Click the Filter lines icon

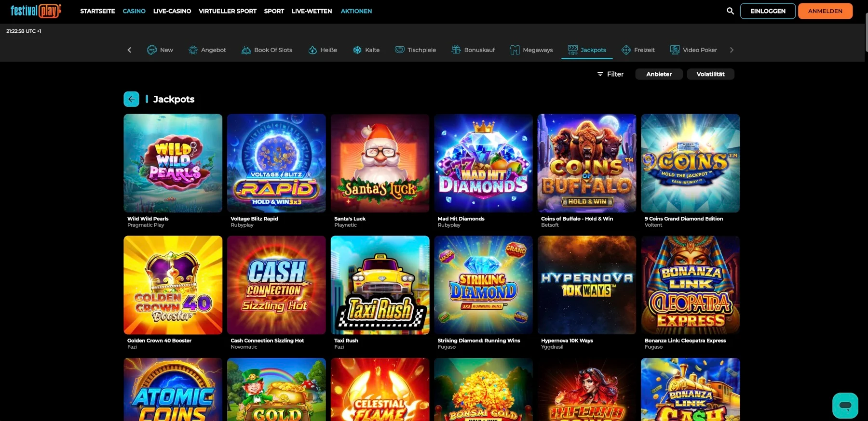click(x=600, y=74)
